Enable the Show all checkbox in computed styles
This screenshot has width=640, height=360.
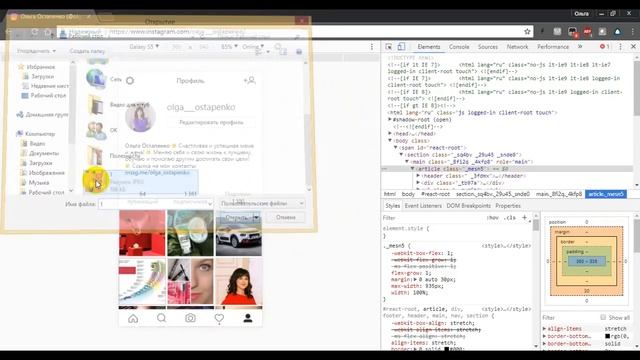pyautogui.click(x=603, y=317)
